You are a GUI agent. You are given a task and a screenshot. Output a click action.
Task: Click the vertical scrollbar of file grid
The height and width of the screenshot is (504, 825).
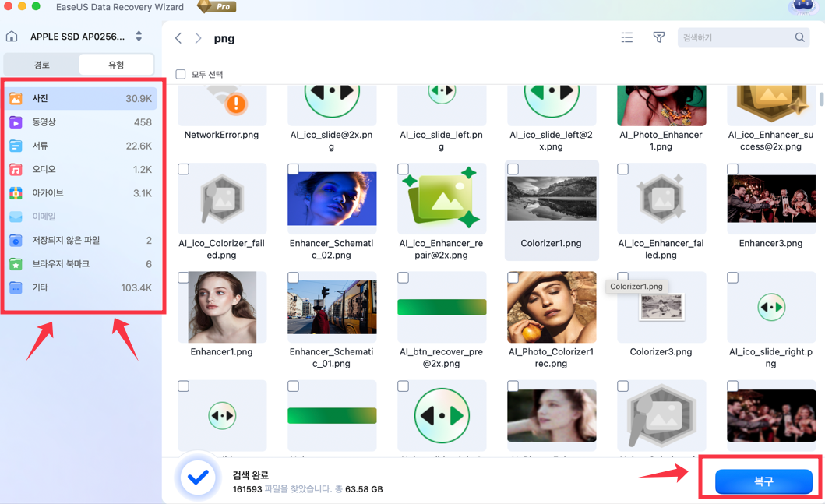click(x=821, y=99)
